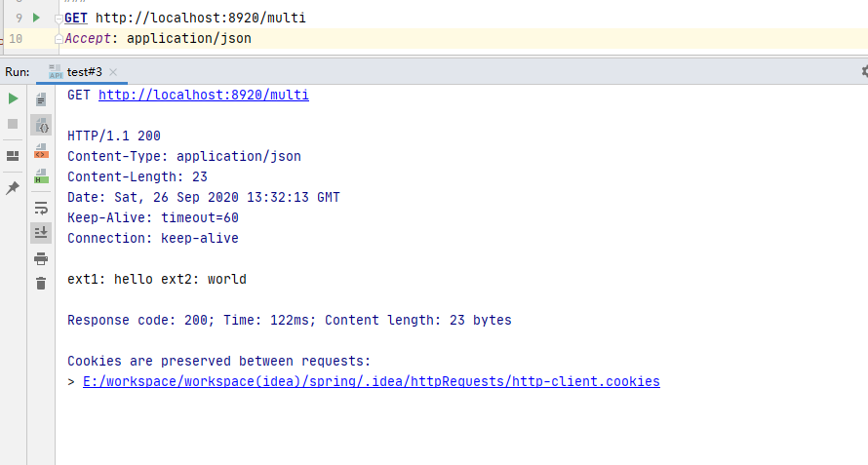View response as JSON format
The image size is (868, 465).
coord(41,125)
